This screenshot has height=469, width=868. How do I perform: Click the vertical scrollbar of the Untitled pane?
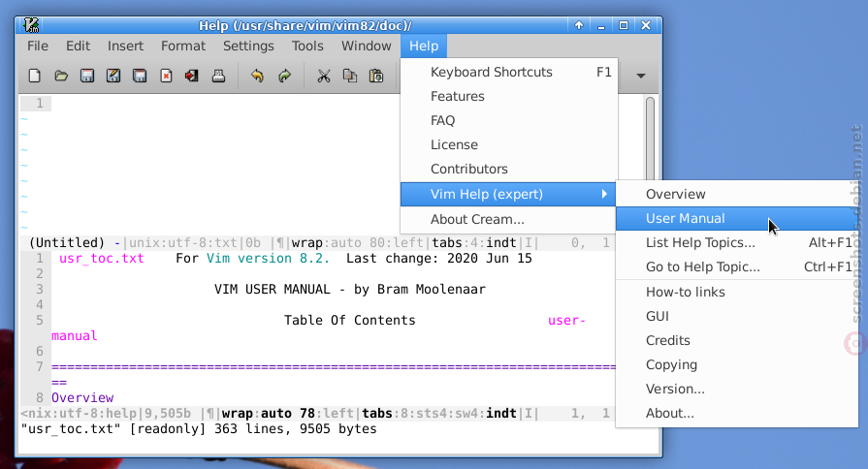pos(650,139)
